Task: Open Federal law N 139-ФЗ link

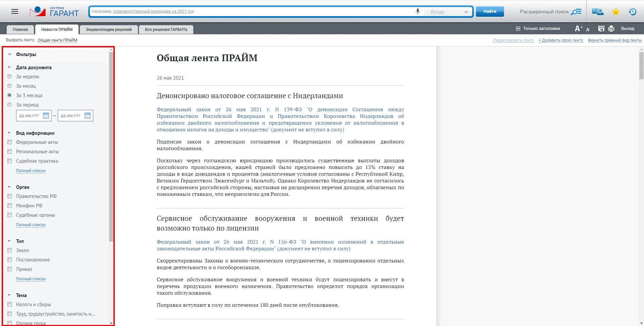Action: 280,120
